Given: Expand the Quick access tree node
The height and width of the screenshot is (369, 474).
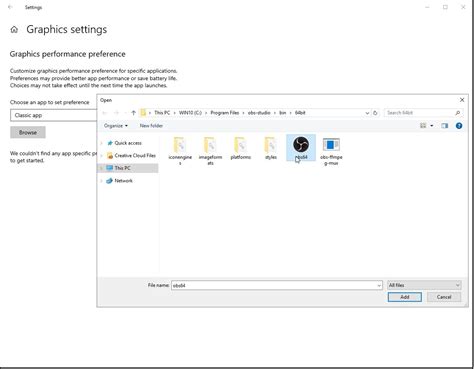Looking at the screenshot, I should click(x=101, y=143).
